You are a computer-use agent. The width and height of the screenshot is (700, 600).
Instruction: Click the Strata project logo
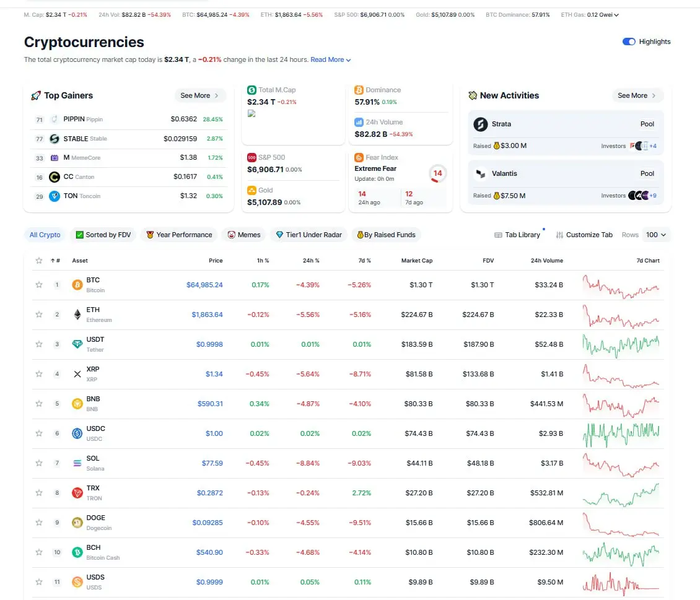[480, 124]
